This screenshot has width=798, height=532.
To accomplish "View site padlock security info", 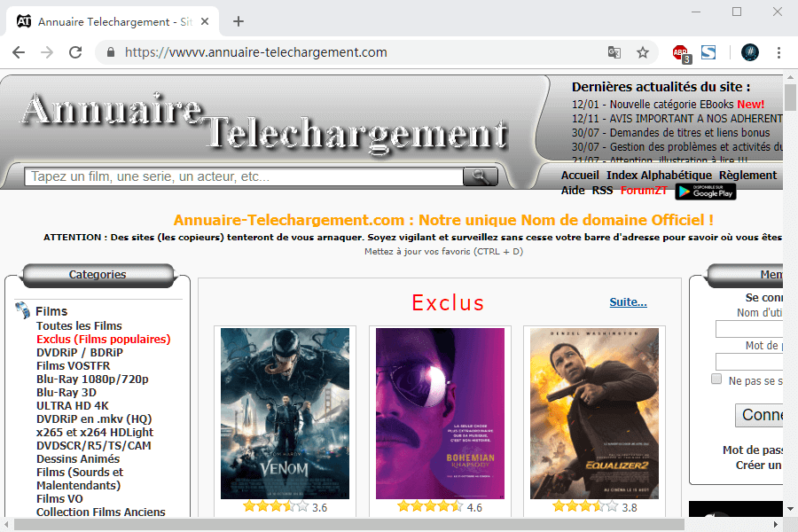I will [x=111, y=52].
